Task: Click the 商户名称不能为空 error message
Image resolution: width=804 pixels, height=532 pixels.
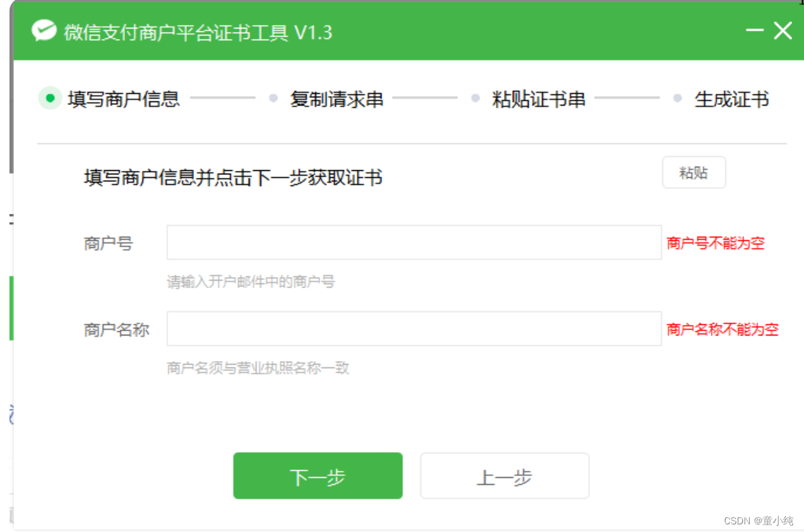Action: point(723,329)
